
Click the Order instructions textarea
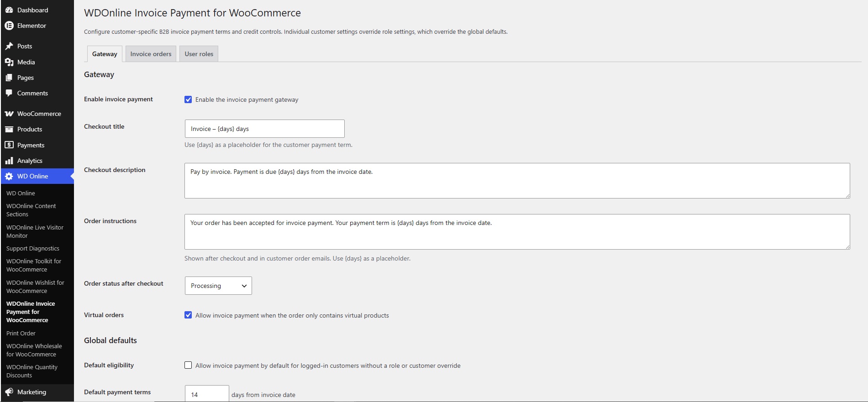(x=517, y=232)
